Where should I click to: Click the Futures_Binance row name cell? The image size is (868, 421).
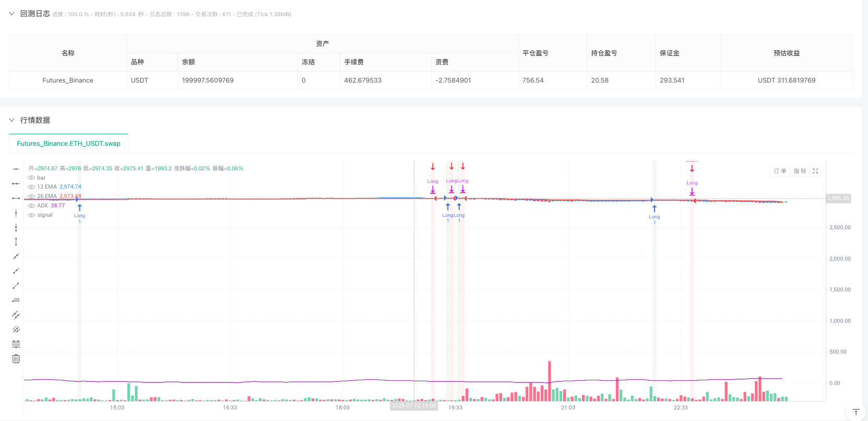pos(68,80)
